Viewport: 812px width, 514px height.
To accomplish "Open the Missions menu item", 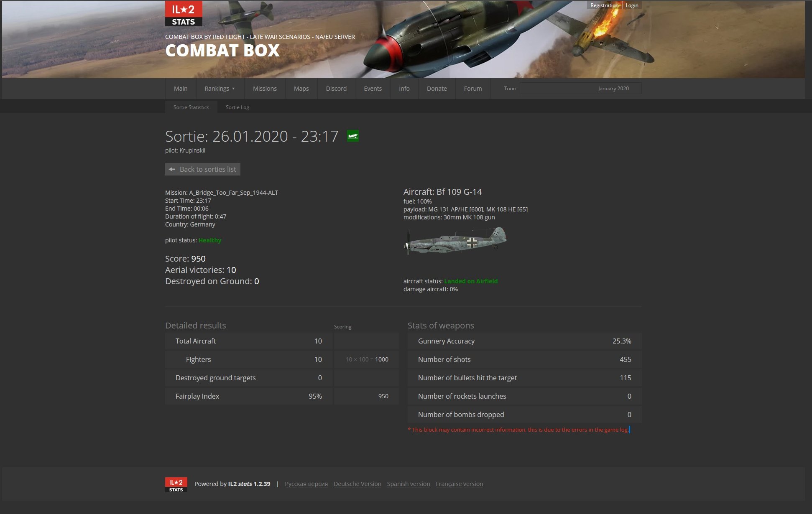I will point(265,89).
